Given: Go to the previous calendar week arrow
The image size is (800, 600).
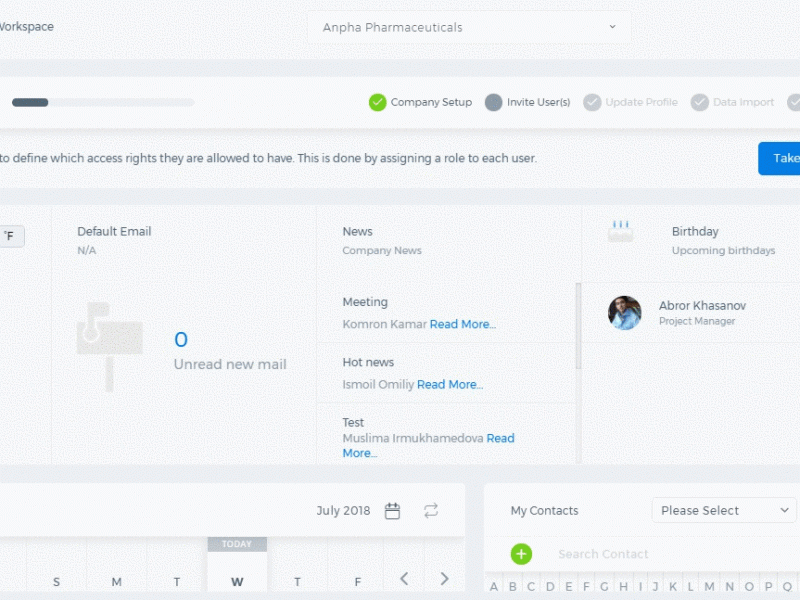Looking at the screenshot, I should coord(404,579).
